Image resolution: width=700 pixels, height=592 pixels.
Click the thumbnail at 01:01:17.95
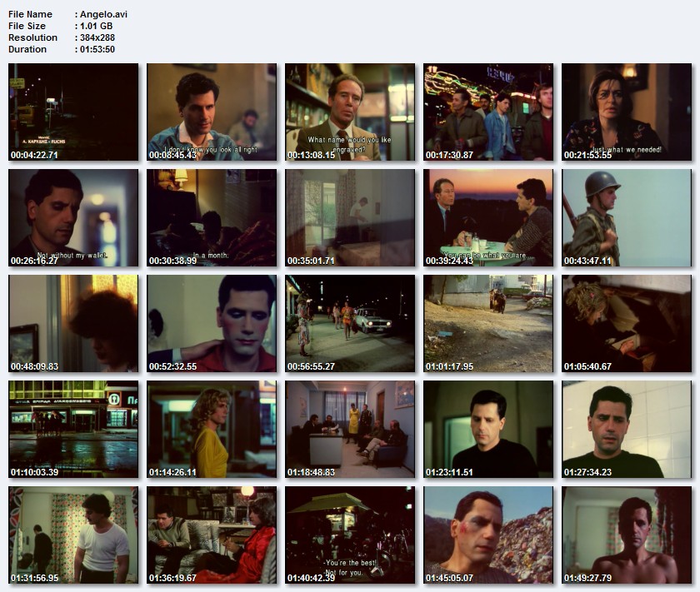pyautogui.click(x=488, y=323)
